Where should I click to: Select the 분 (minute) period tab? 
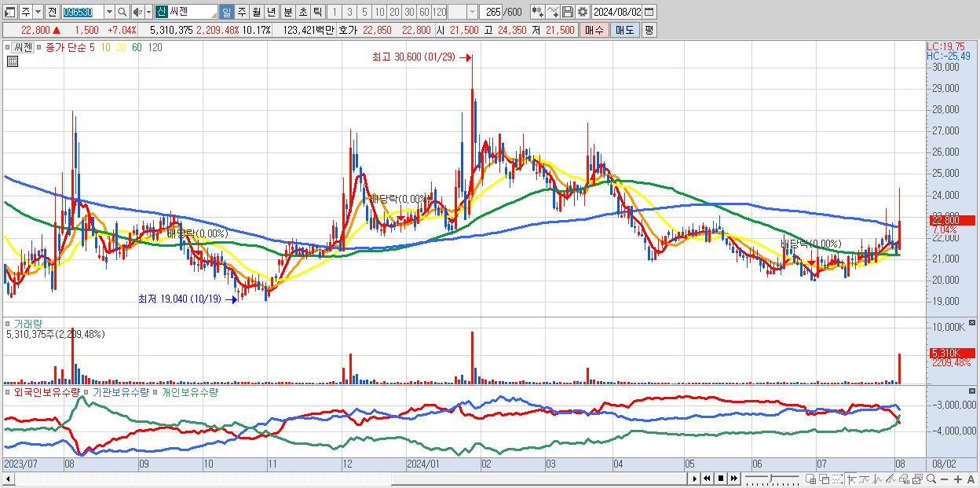click(287, 12)
